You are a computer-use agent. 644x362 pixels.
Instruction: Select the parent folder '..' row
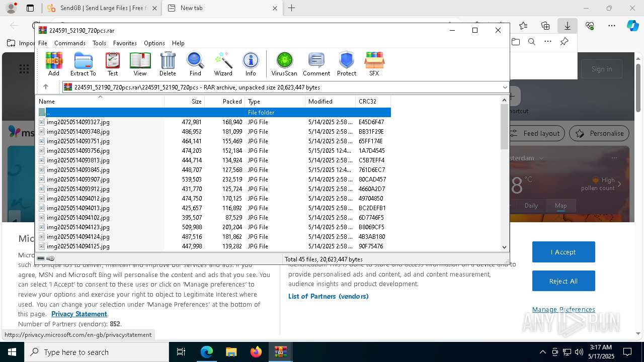(x=214, y=113)
